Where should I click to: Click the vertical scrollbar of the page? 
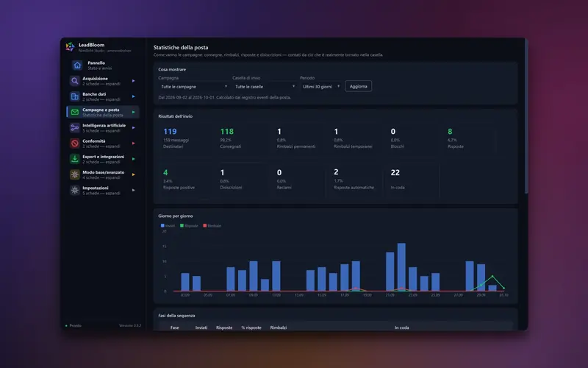click(526, 116)
